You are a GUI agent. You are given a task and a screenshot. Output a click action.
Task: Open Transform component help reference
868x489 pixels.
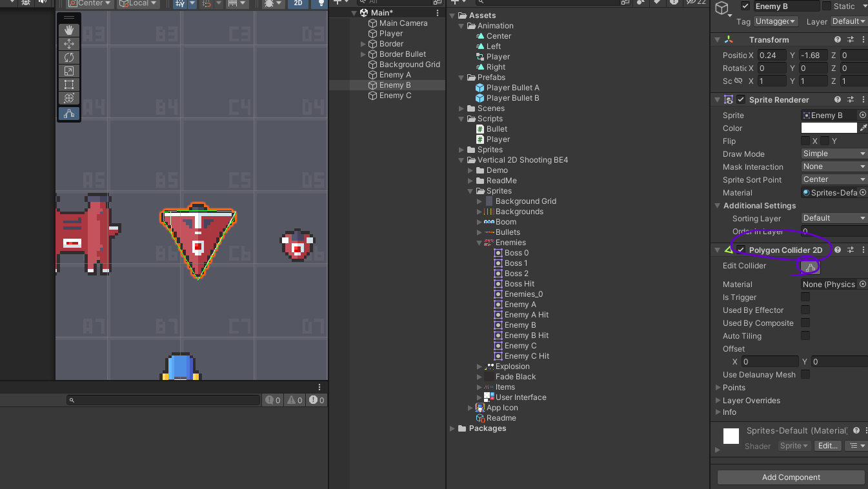click(838, 40)
